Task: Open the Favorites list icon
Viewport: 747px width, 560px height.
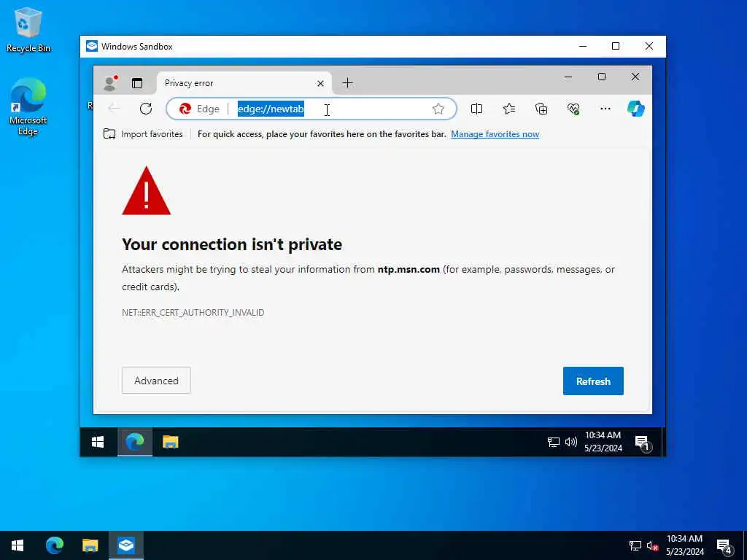Action: 508,109
